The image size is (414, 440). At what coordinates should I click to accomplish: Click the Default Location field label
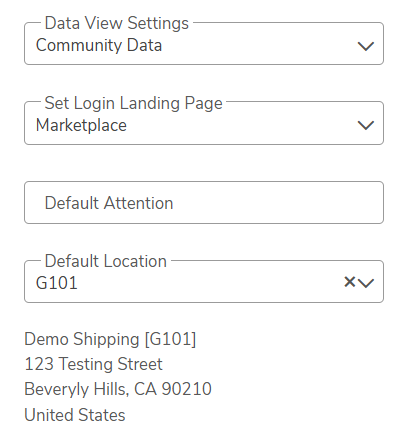[x=106, y=261]
